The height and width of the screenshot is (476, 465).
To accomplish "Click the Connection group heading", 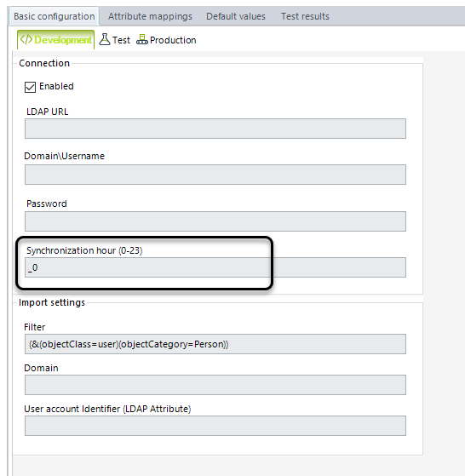I will (x=44, y=63).
